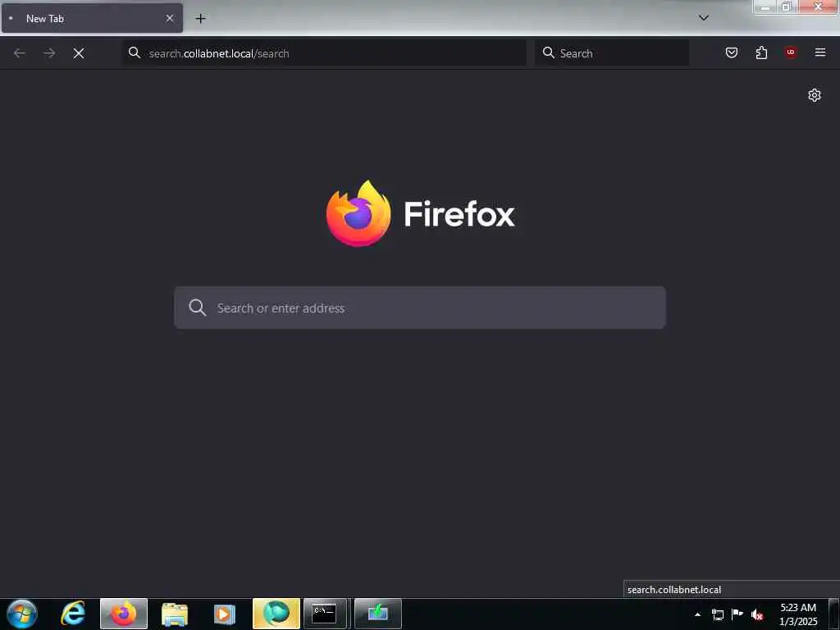Switch to Firefox in the taskbar
840x630 pixels.
124,614
